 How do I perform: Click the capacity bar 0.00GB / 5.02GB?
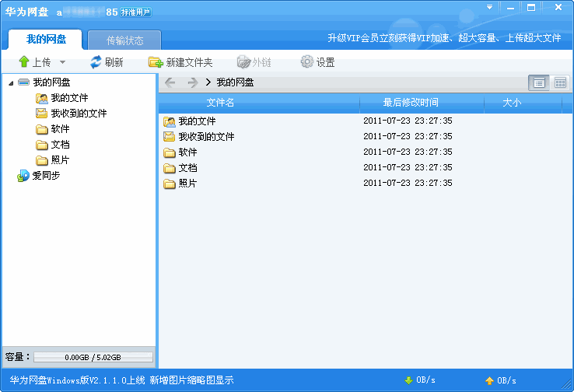(93, 357)
